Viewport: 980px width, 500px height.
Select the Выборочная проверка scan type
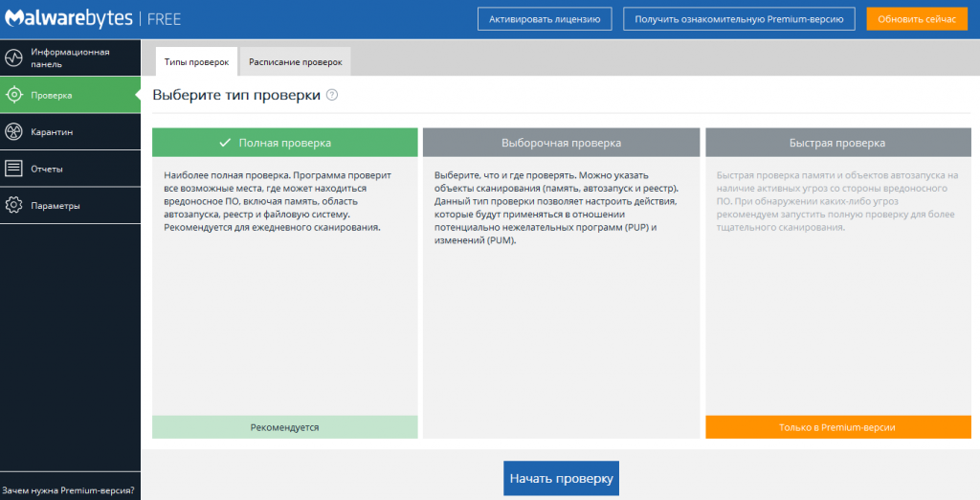pos(561,143)
